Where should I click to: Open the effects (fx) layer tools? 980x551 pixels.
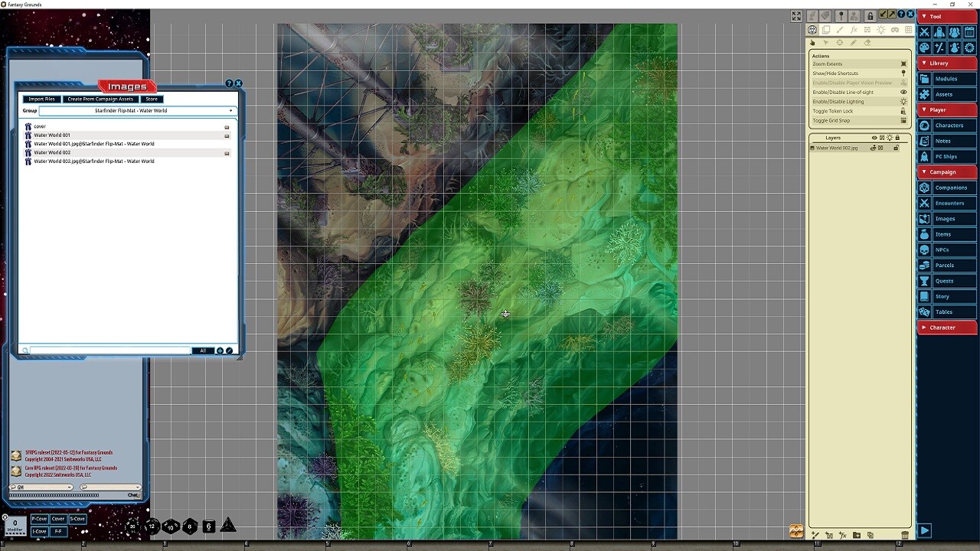coord(853,29)
